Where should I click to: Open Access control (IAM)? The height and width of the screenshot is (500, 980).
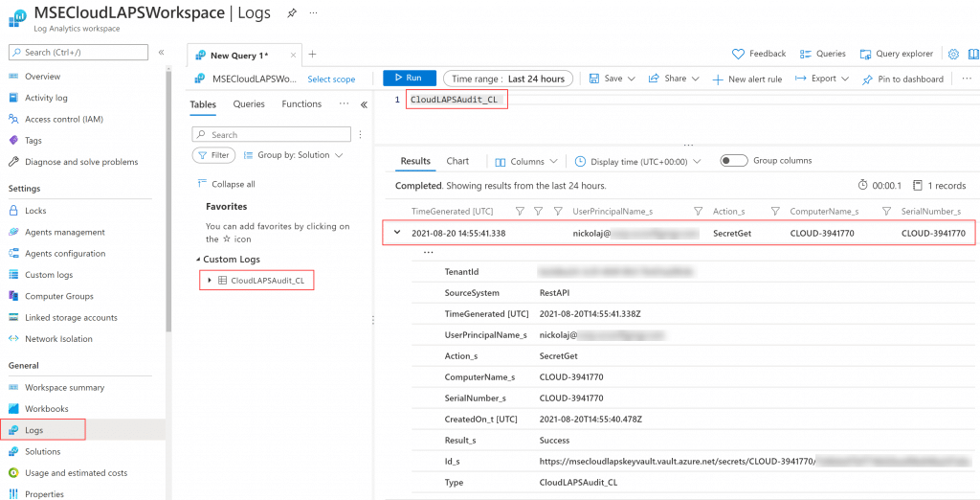[64, 119]
